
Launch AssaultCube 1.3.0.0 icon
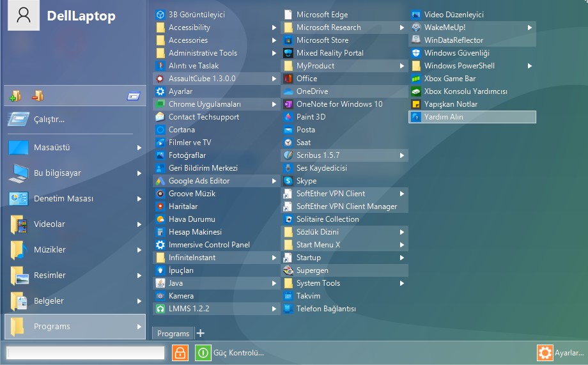160,79
